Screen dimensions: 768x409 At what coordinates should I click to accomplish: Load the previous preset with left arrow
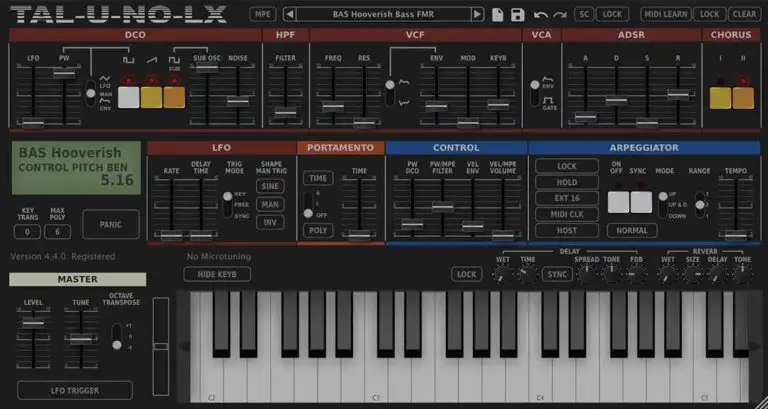(289, 14)
